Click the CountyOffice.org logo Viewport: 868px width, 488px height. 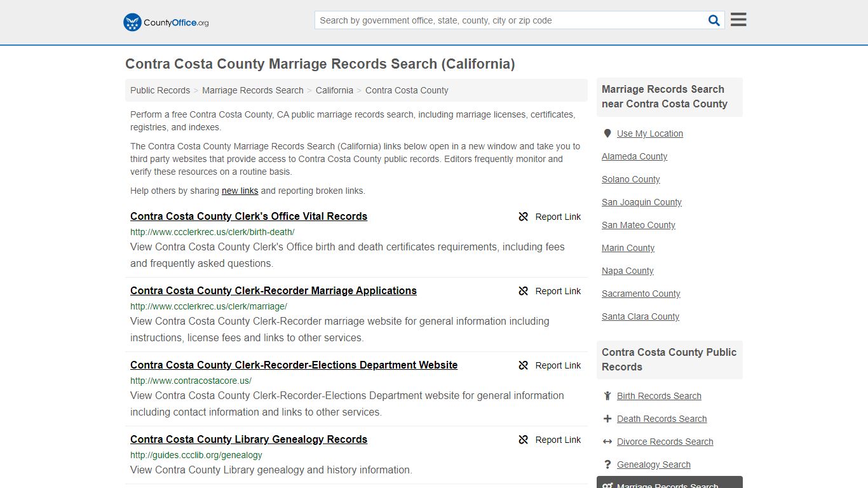click(x=166, y=22)
